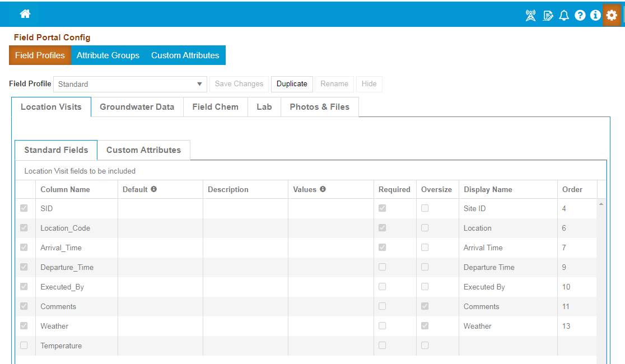Duplicate the Standard field profile
The image size is (625, 364).
click(292, 83)
